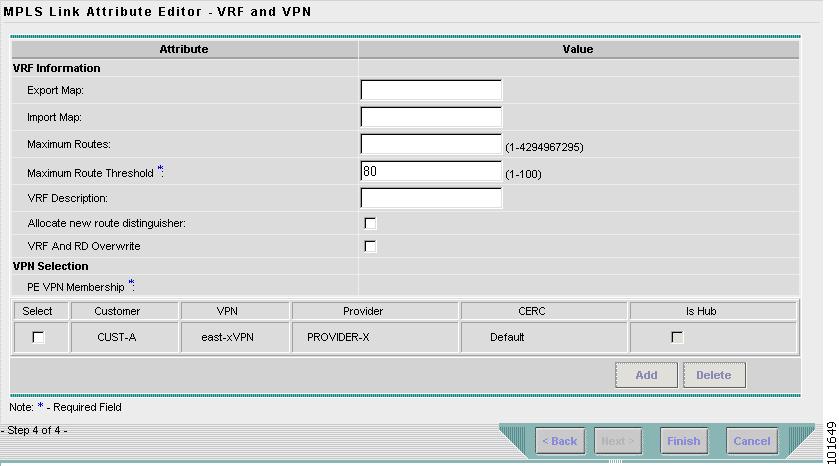
Task: Click the Export Map input field
Action: click(x=431, y=90)
